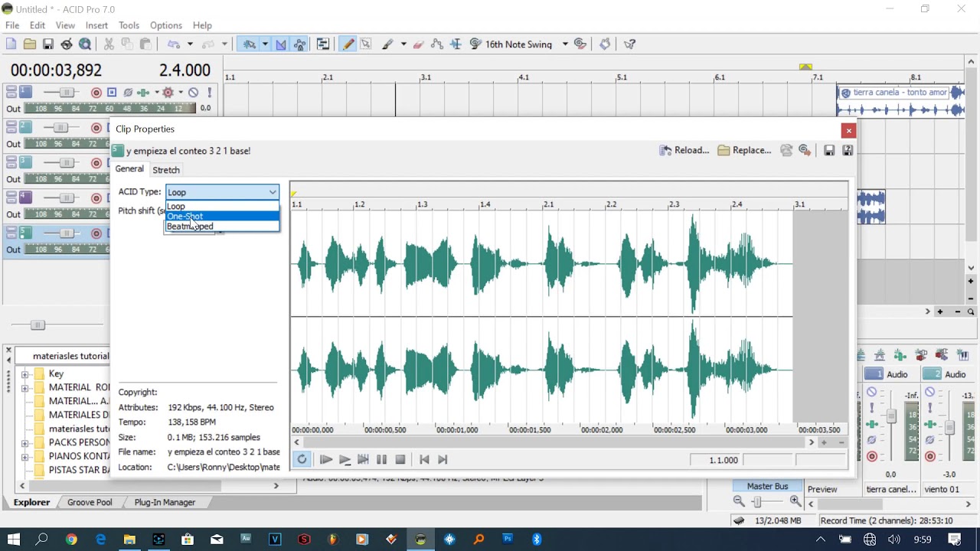Click the Cut scissors icon
Image resolution: width=980 pixels, height=551 pixels.
point(109,44)
